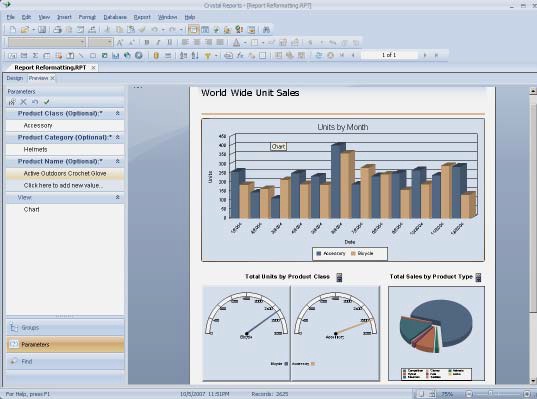Click the Insert Summary sigma icon
537x399 pixels.
click(x=35, y=55)
